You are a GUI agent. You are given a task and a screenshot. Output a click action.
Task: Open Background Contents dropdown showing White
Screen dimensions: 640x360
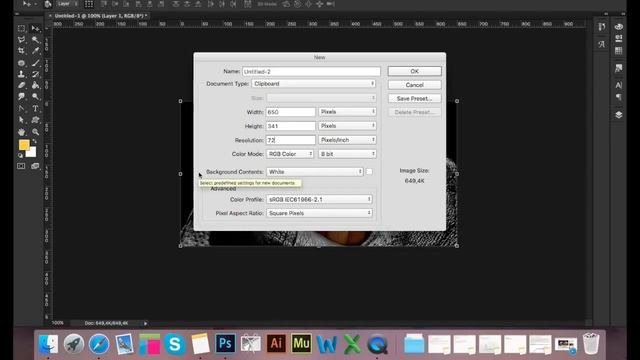coord(315,172)
